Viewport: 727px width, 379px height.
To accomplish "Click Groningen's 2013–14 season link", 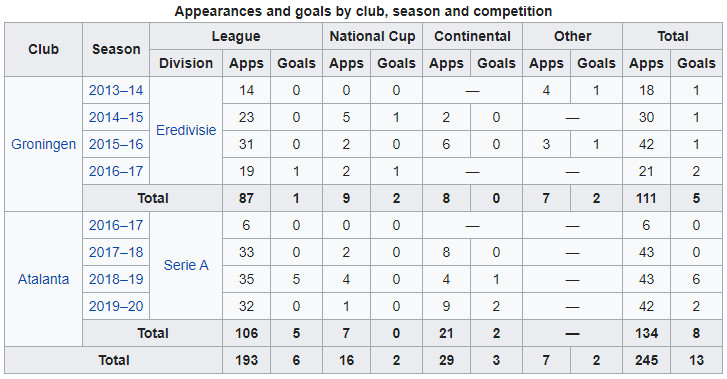I will coord(116,90).
